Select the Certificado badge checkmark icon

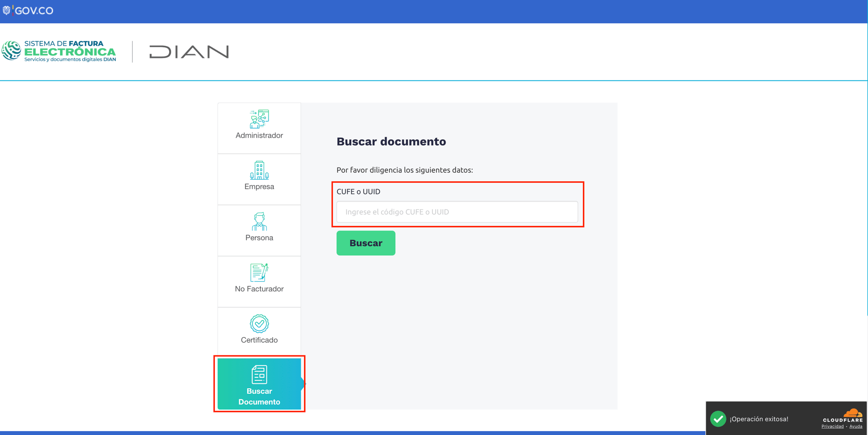[259, 323]
